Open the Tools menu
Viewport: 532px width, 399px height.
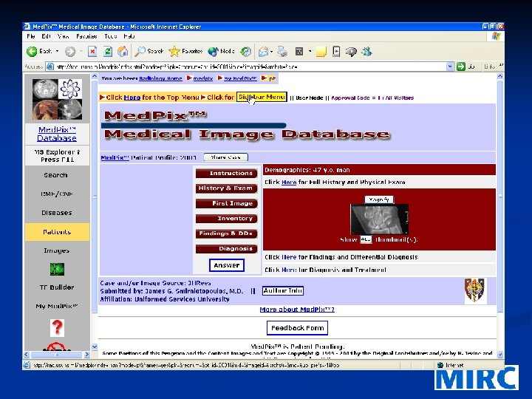click(111, 36)
